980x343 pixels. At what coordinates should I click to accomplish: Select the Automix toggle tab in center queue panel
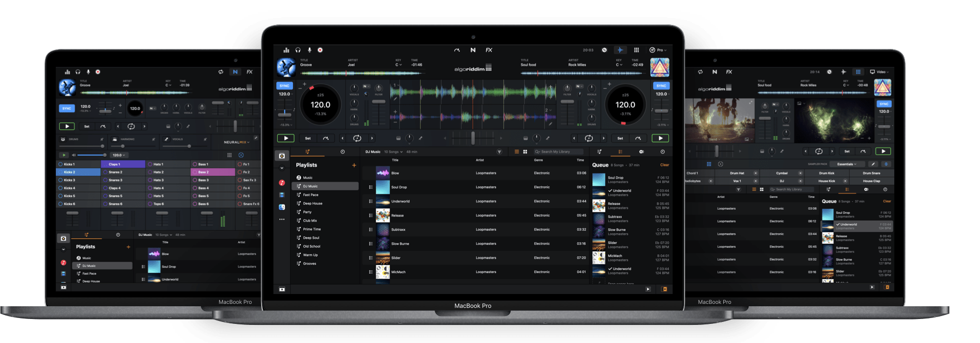tap(641, 152)
